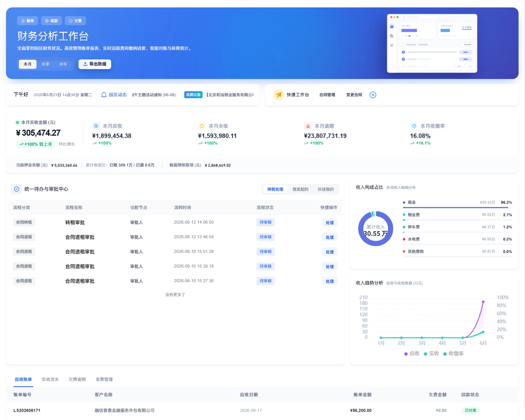Click the 累计收入 donut chart

(376, 229)
